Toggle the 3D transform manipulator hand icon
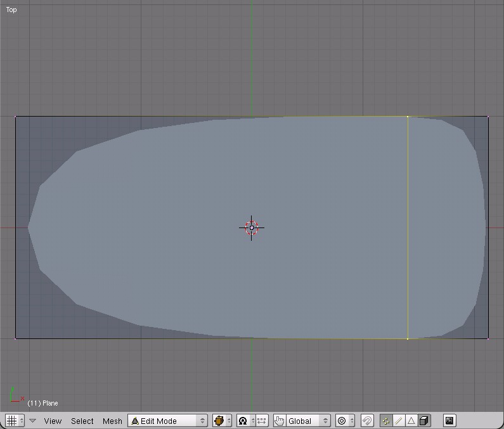 (x=280, y=421)
